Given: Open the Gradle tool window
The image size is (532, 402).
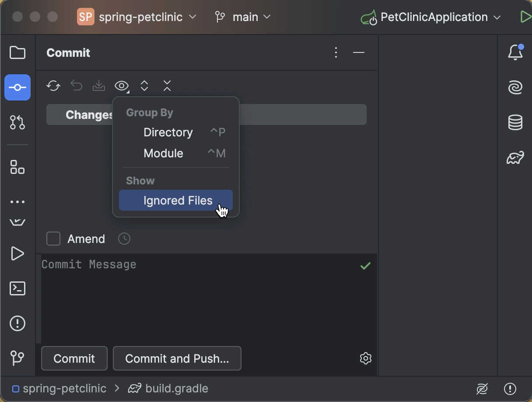Looking at the screenshot, I should click(515, 158).
